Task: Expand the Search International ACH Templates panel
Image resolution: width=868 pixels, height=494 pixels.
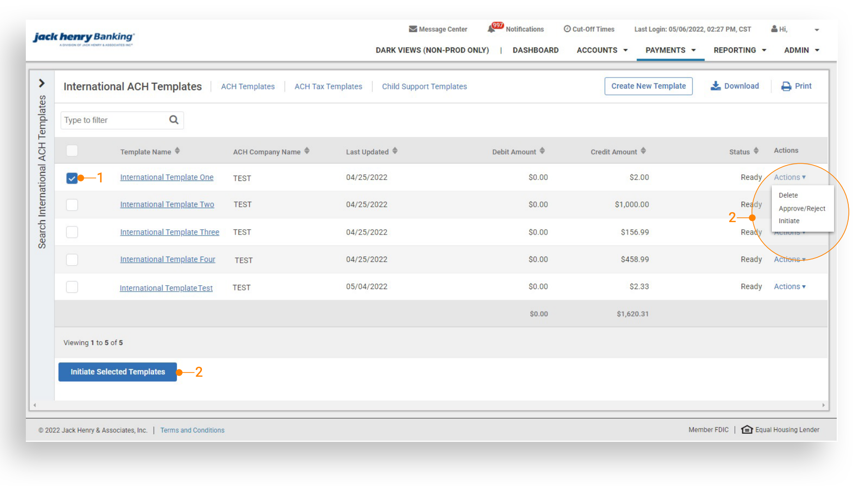Action: tap(42, 83)
